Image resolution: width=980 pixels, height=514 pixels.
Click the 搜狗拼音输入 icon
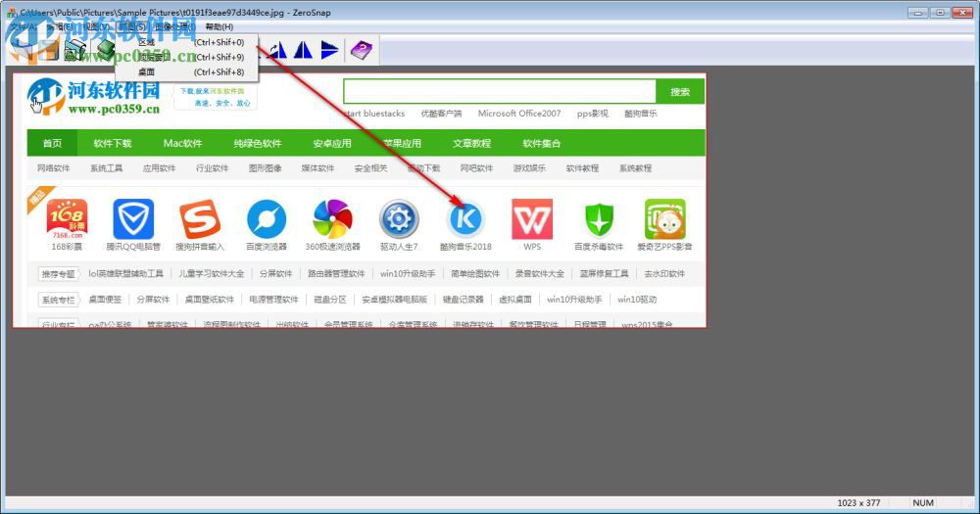tap(199, 219)
